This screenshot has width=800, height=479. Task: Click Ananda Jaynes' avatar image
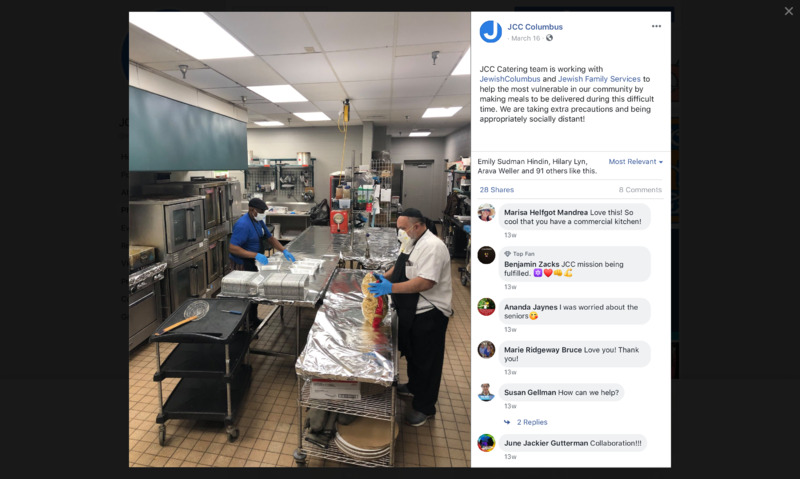[x=486, y=307]
